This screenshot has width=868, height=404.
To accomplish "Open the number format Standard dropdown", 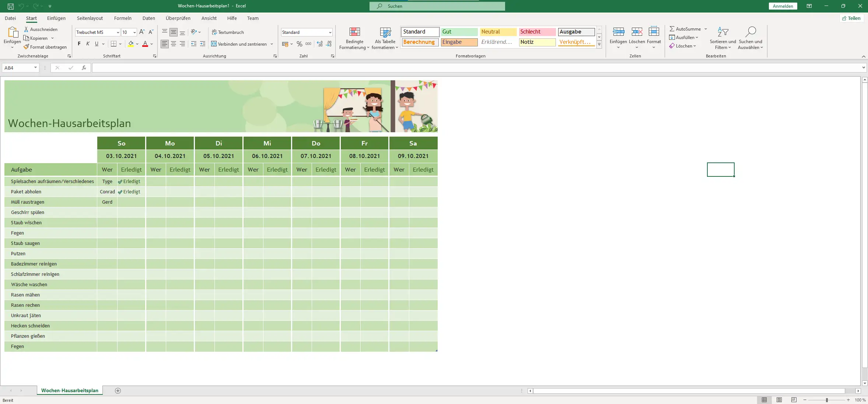I will tap(330, 32).
